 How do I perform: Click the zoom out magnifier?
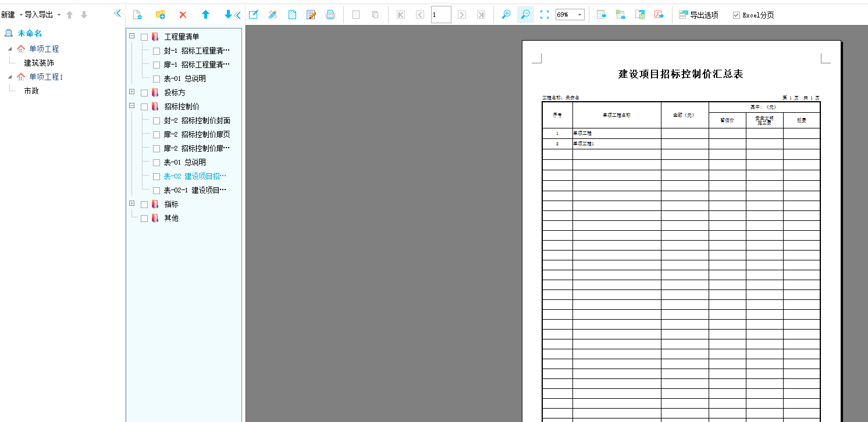(525, 15)
